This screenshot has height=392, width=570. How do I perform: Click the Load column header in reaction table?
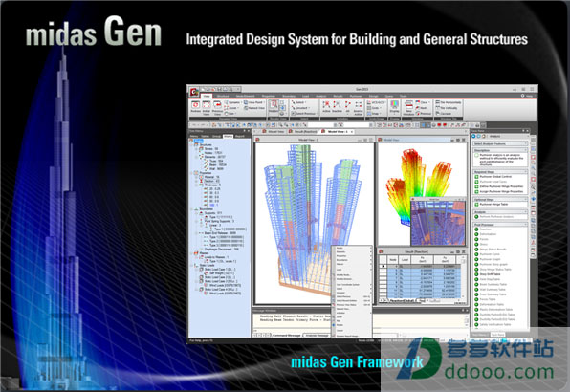(405, 260)
